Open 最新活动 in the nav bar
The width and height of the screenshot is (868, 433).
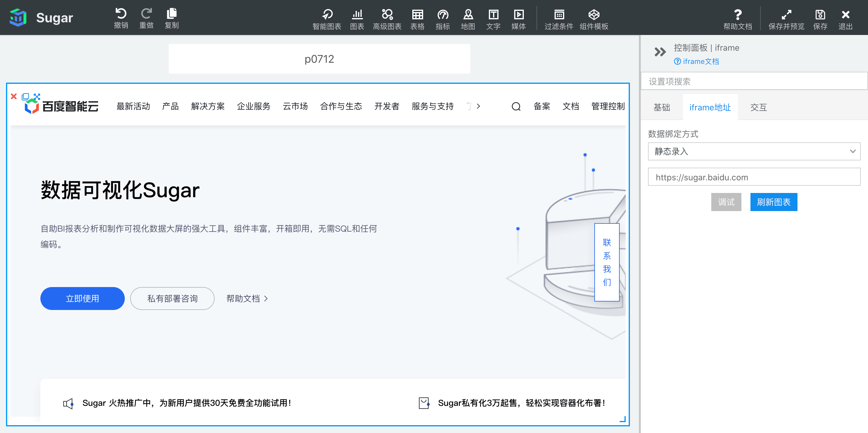(x=133, y=106)
